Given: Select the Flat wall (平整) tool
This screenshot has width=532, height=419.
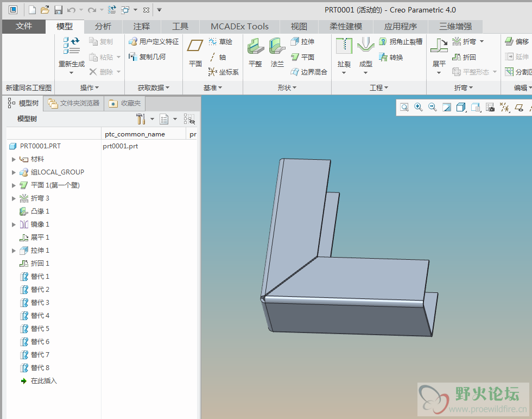Looking at the screenshot, I should (256, 52).
